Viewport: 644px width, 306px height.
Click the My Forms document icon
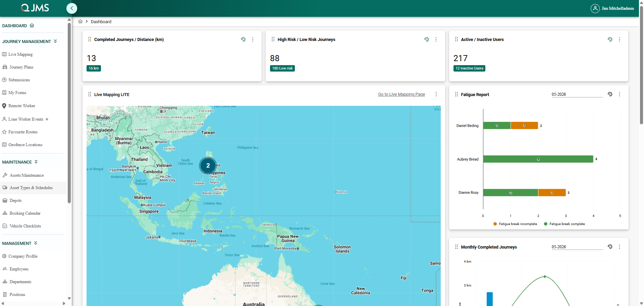[x=4, y=93]
